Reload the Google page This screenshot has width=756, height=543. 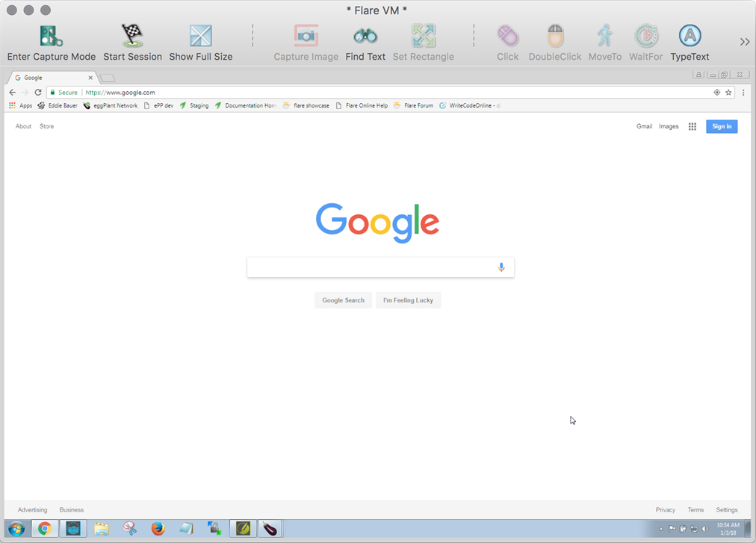(38, 92)
